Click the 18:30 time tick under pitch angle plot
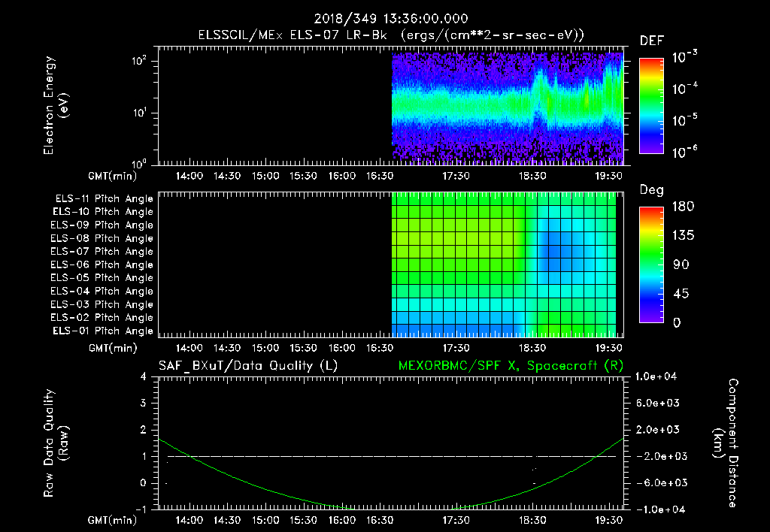 [532, 348]
